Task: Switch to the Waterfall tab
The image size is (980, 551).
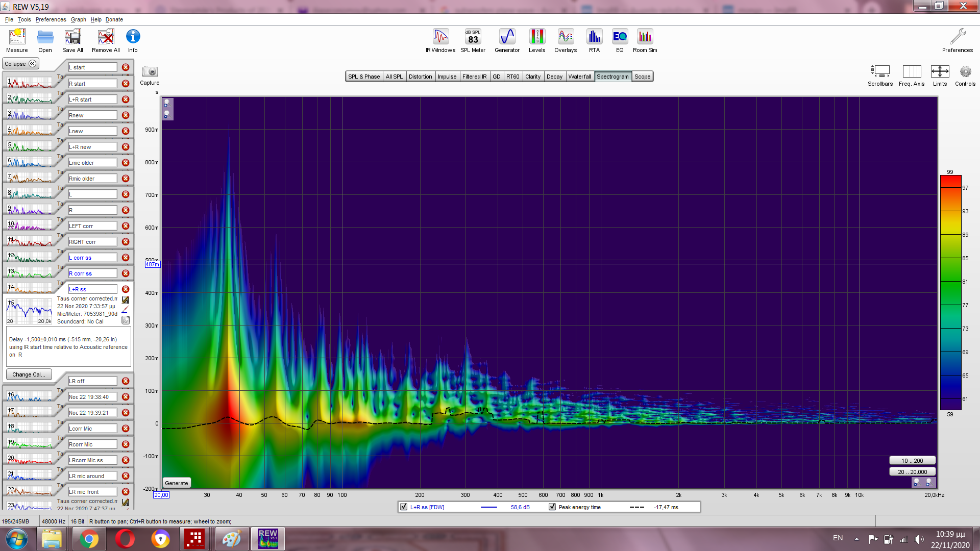Action: (x=579, y=77)
